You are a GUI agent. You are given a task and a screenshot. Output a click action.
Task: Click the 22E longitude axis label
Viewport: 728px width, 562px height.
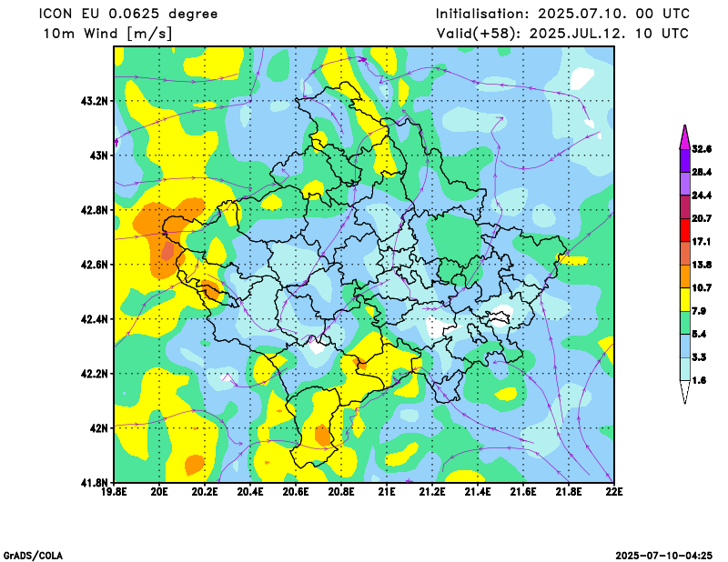(614, 491)
